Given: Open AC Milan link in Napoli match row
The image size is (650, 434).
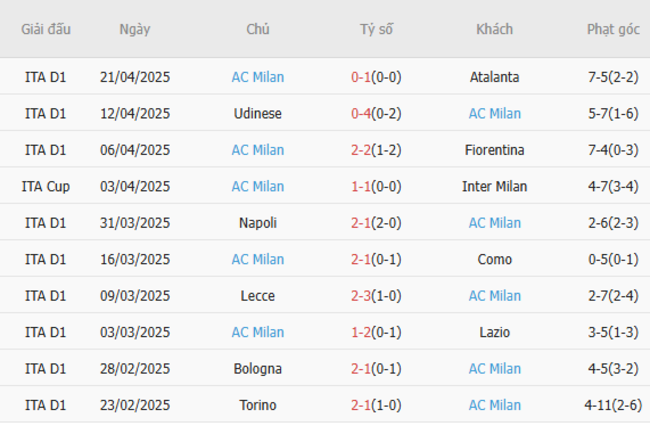Looking at the screenshot, I should (x=494, y=223).
